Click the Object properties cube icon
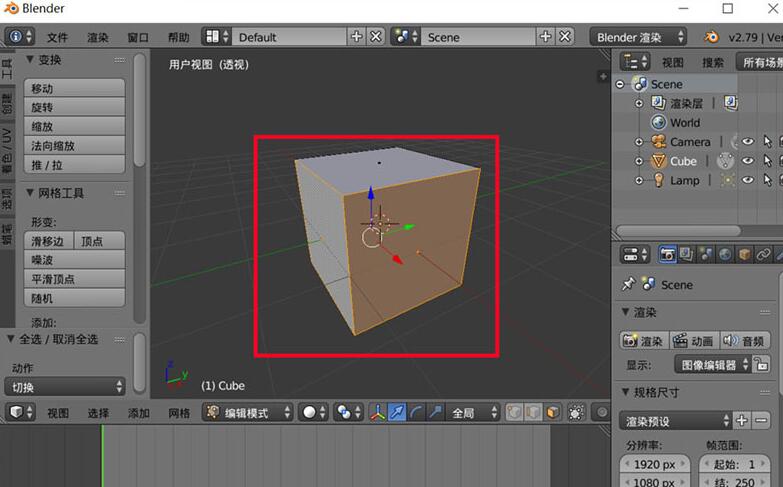Image resolution: width=783 pixels, height=487 pixels. (744, 254)
